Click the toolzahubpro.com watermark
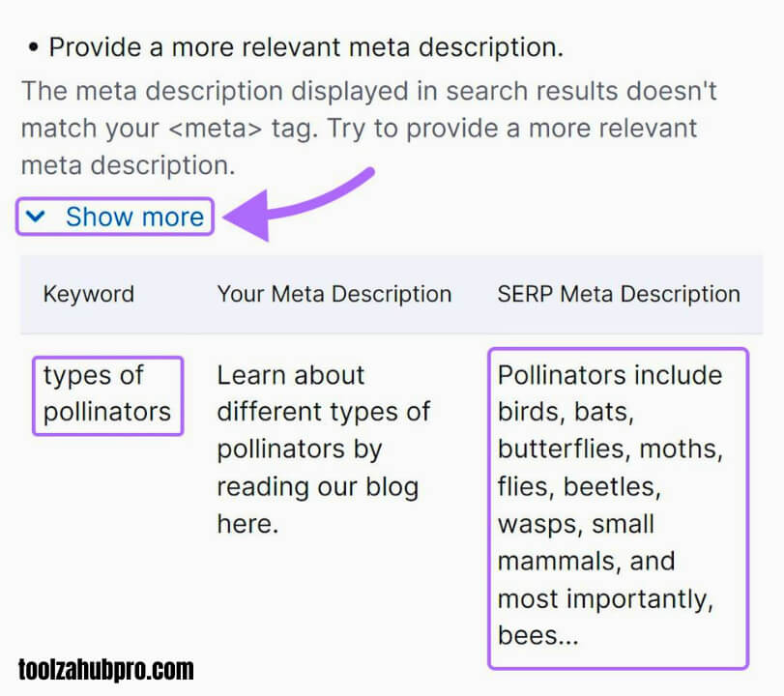 point(106,667)
